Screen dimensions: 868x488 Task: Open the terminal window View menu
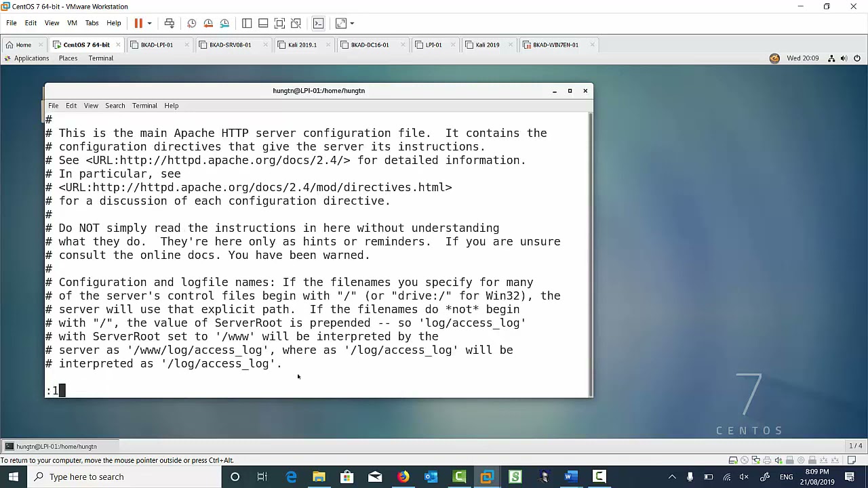pyautogui.click(x=91, y=106)
